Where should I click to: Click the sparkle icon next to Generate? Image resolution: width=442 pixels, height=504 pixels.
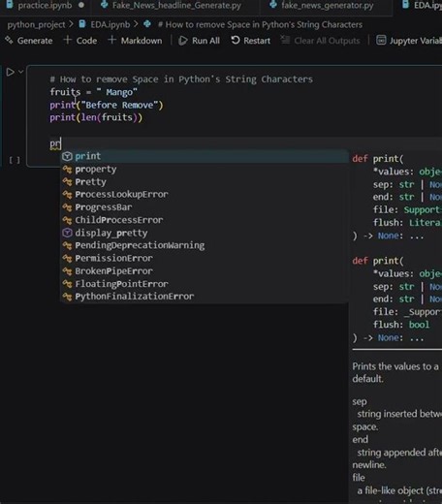[x=9, y=41]
